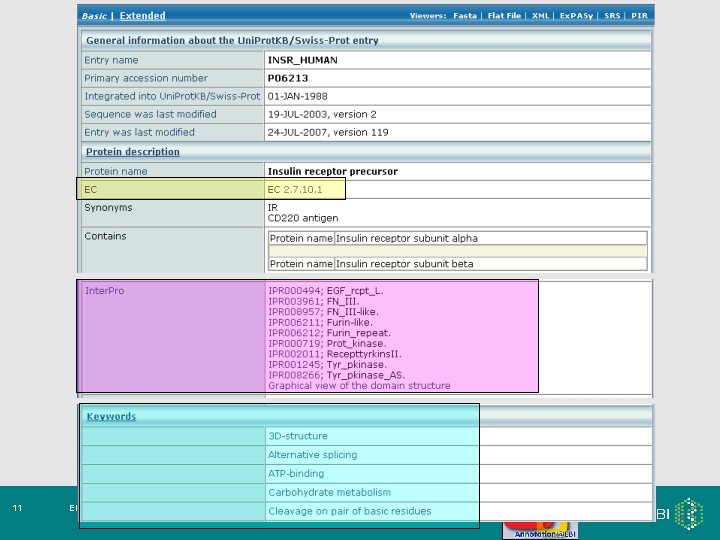
Task: Click the InterPro row label
Action: click(x=104, y=291)
